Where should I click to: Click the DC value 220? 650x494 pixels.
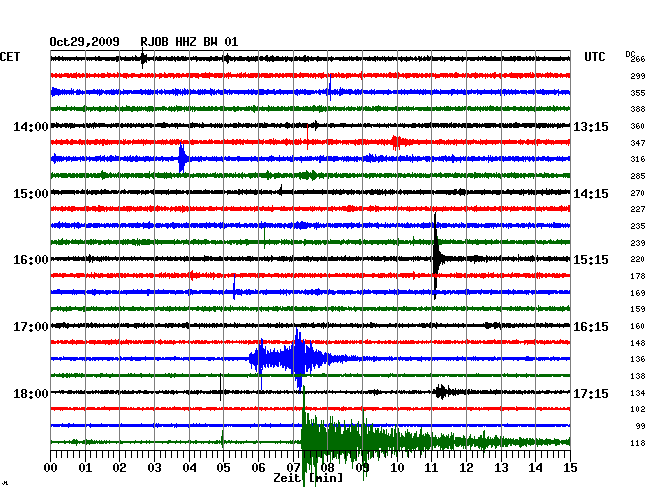pos(638,259)
